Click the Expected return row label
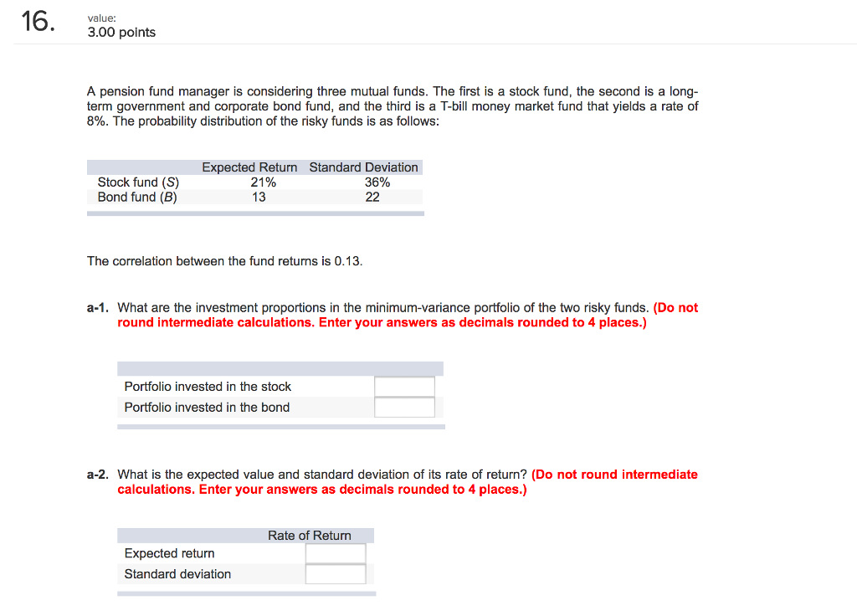 (169, 553)
